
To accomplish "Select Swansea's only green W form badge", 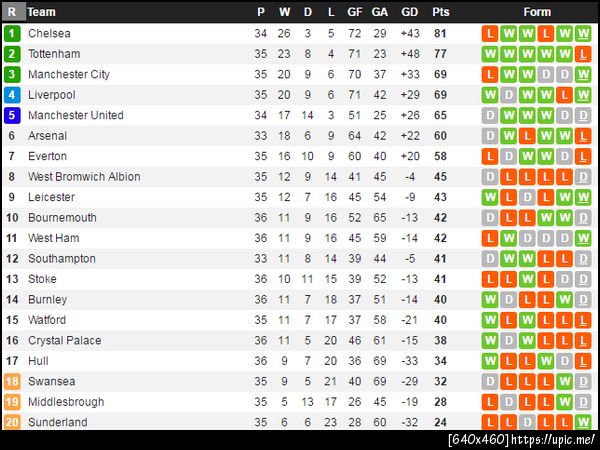I will [565, 381].
